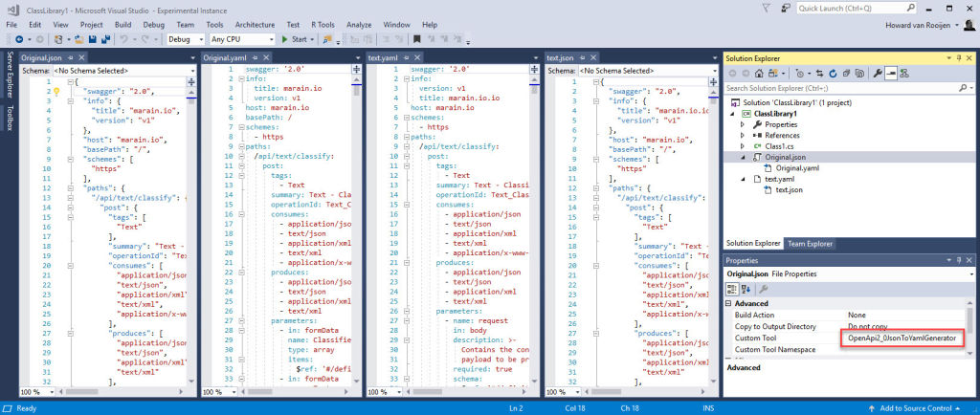Click the Navigate Backward toolbar icon
980x415 pixels.
click(19, 38)
